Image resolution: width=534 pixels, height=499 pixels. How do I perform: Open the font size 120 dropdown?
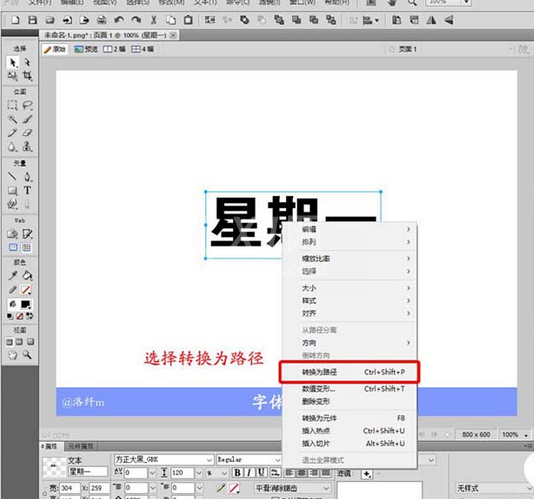[x=199, y=473]
